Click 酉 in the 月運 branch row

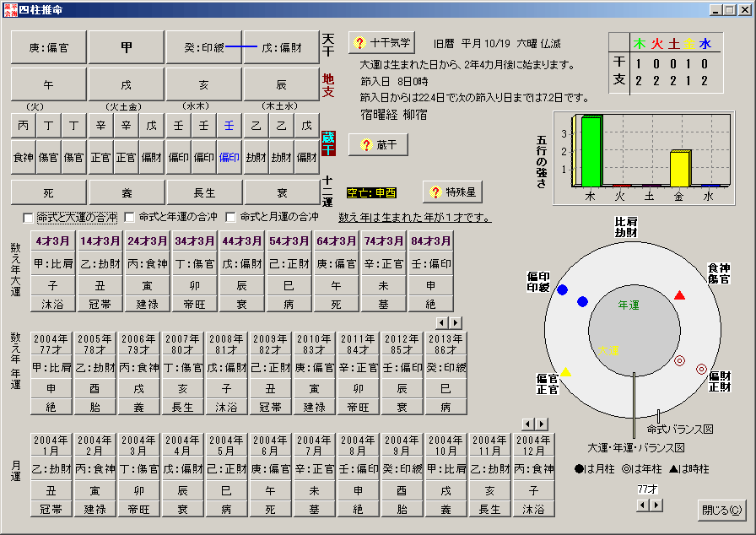tap(402, 490)
